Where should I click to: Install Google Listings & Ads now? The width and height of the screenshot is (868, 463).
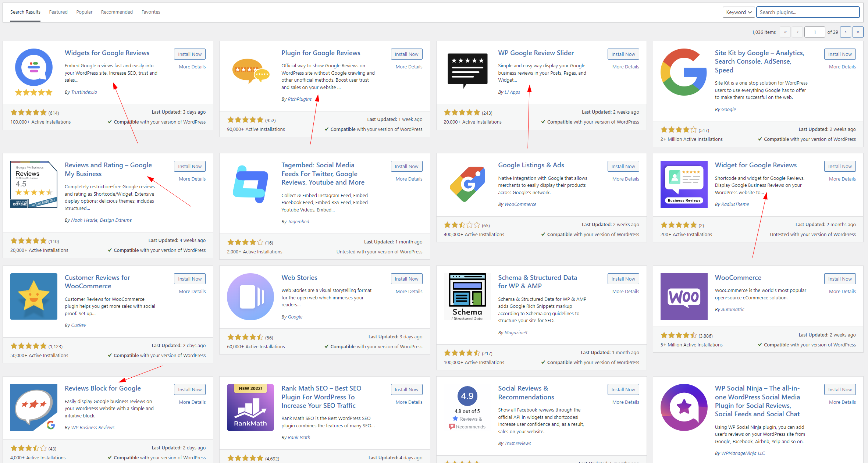click(623, 166)
